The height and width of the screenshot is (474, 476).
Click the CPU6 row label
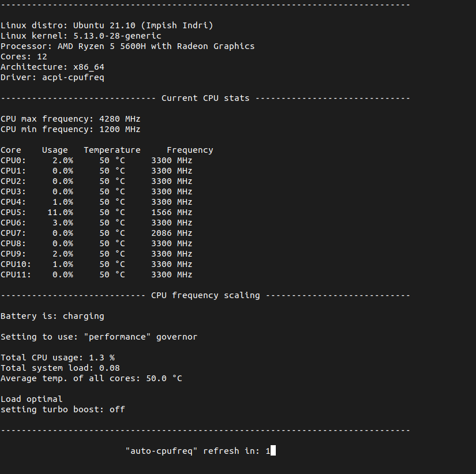13,223
